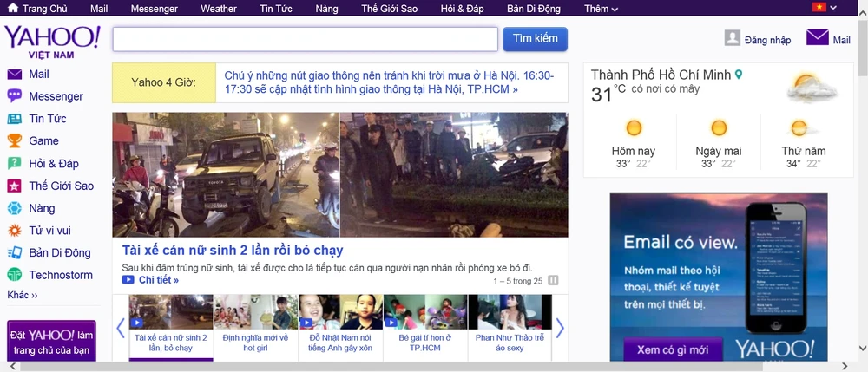This screenshot has width=868, height=372.
Task: Open the Phan Như Thảo thumbnail story
Action: click(510, 325)
